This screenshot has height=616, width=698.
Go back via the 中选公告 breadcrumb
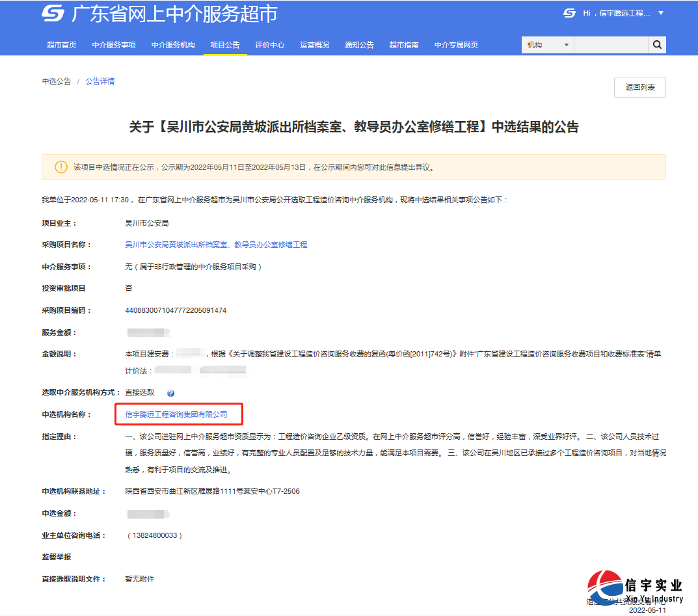[50, 81]
